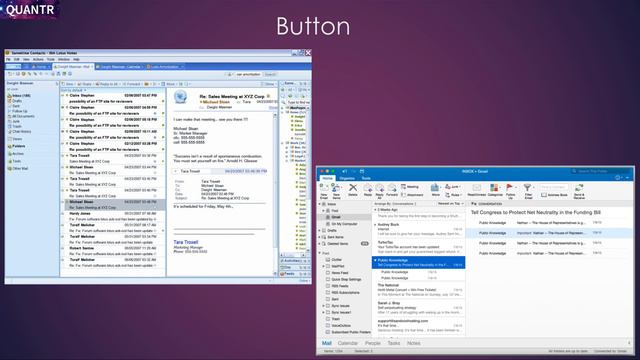This screenshot has height=360, width=640.
Task: Click Forward in Lotus Notes mail toolbar
Action: (131, 84)
